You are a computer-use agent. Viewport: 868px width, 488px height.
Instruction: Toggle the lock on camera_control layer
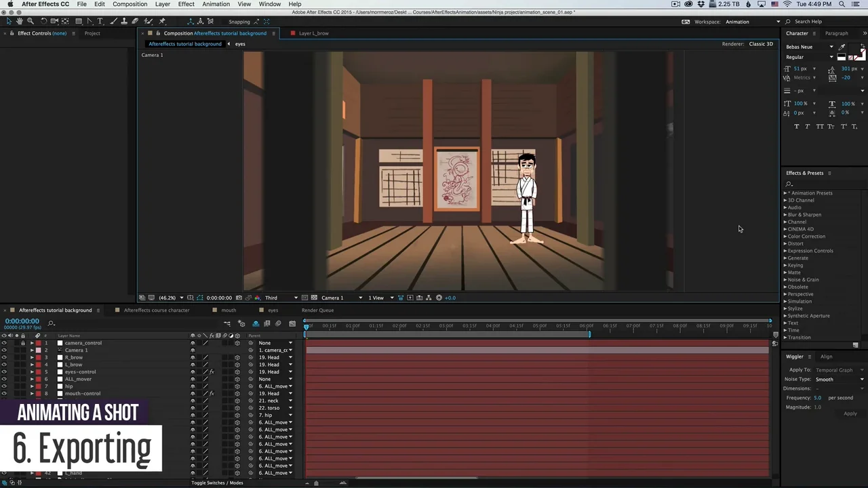[22, 343]
